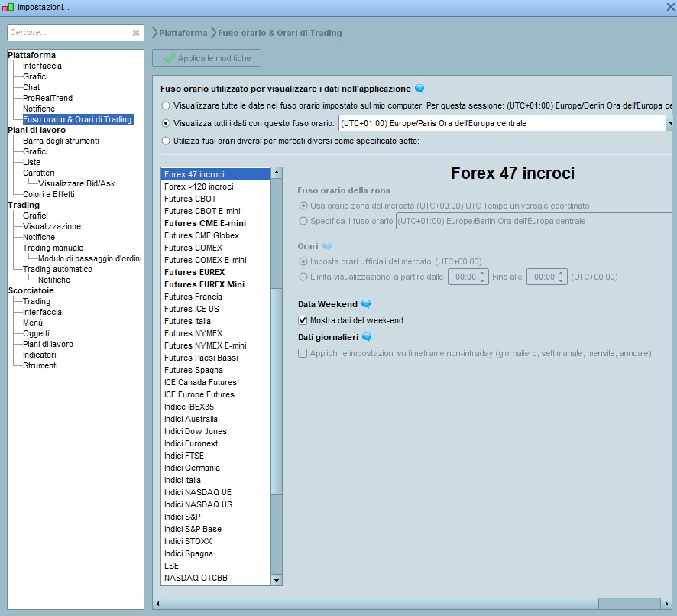
Task: Select 'Indici STOXX' market
Action: pyautogui.click(x=215, y=541)
